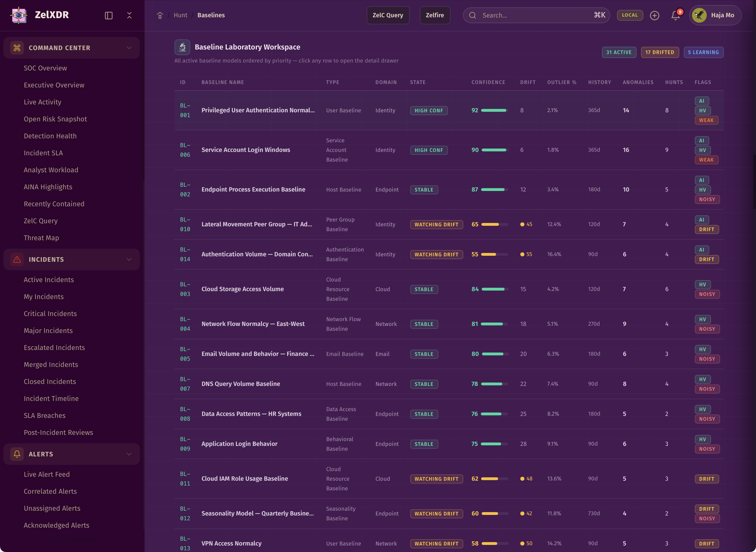
Task: Click the Zelfire button
Action: 435,15
